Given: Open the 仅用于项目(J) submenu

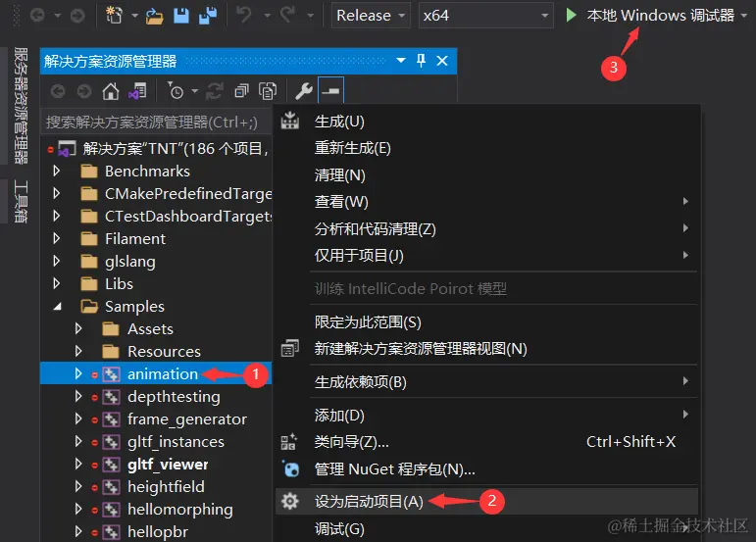Looking at the screenshot, I should click(486, 256).
